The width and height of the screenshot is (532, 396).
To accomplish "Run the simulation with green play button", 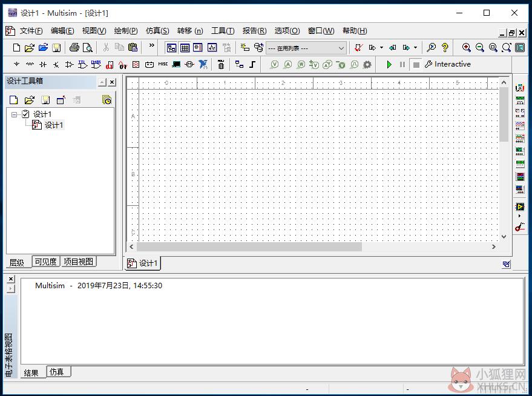I will (389, 64).
